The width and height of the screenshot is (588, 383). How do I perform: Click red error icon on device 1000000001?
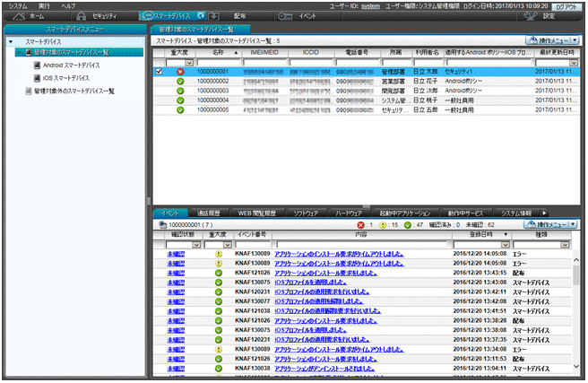tap(180, 71)
